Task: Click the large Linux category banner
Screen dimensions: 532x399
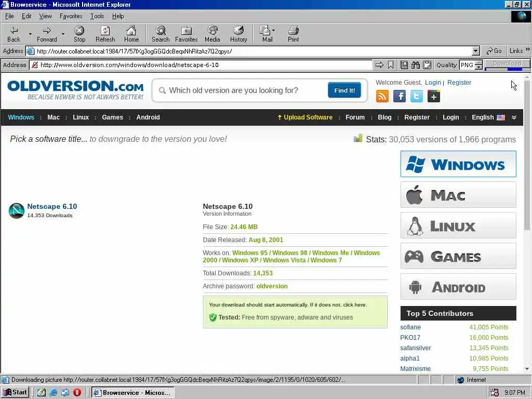Action: 458,225
